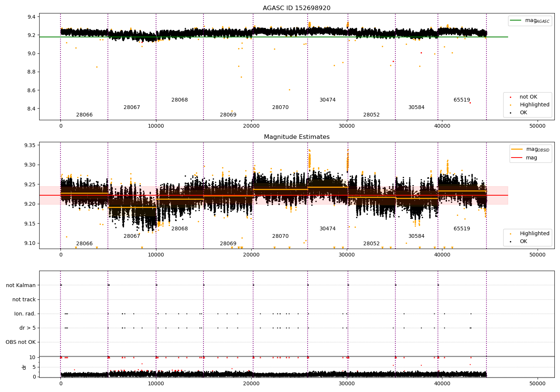Click the 'dr' y-axis label in bottom plot
Image resolution: width=560 pixels, height=392 pixels.
(24, 367)
